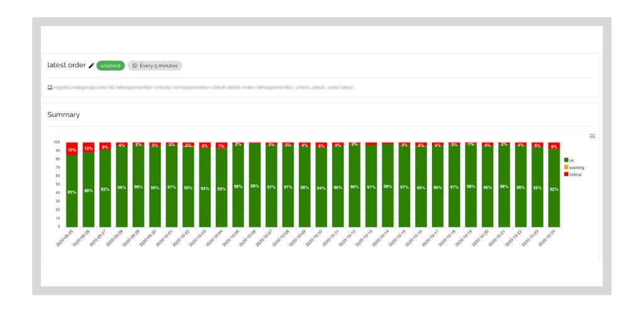644x322 pixels.
Task: Select the 2020-09-26 bar showing 88%
Action: tap(88, 190)
